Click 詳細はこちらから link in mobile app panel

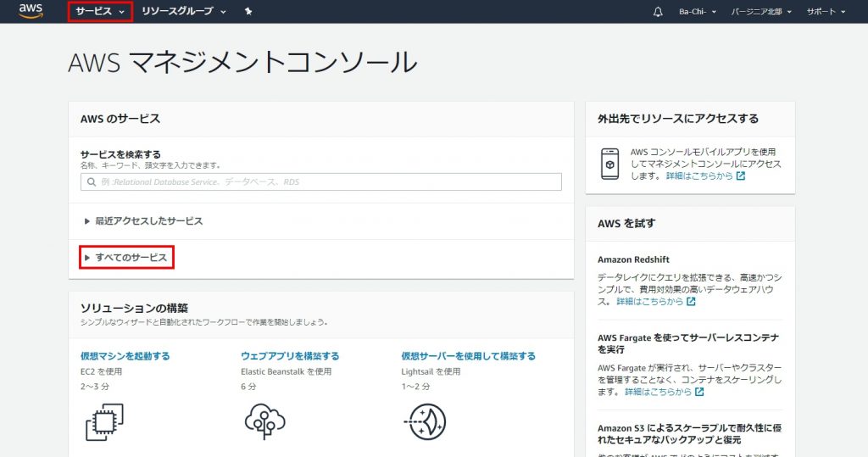point(699,176)
